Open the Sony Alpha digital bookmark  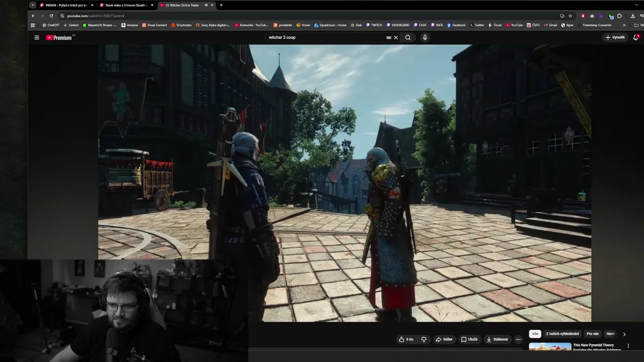(213, 25)
